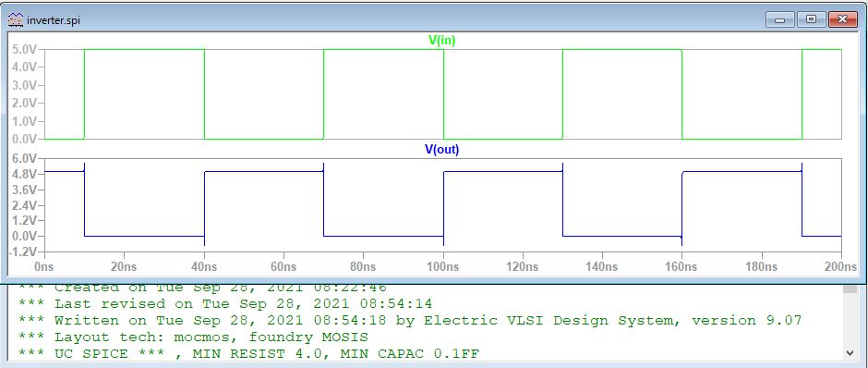Click the 6.0V label on V(out) axis
Image resolution: width=868 pixels, height=368 pixels.
[24, 158]
